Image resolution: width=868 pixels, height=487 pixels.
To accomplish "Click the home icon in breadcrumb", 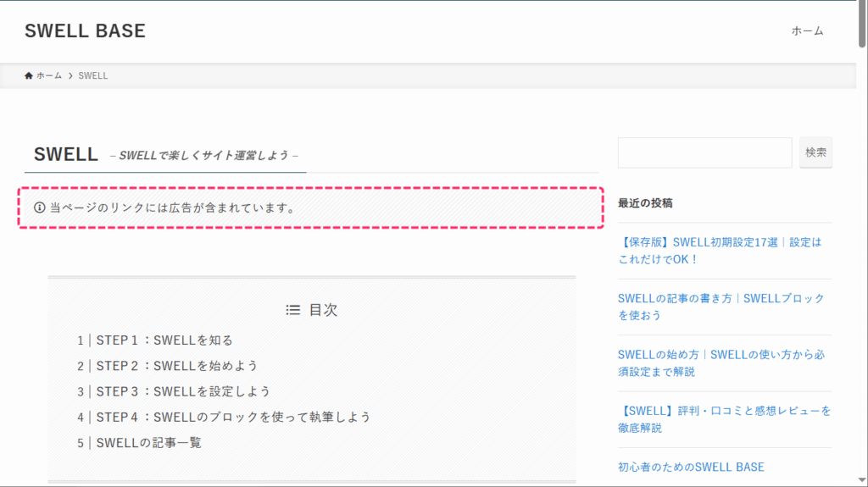I will (x=29, y=76).
